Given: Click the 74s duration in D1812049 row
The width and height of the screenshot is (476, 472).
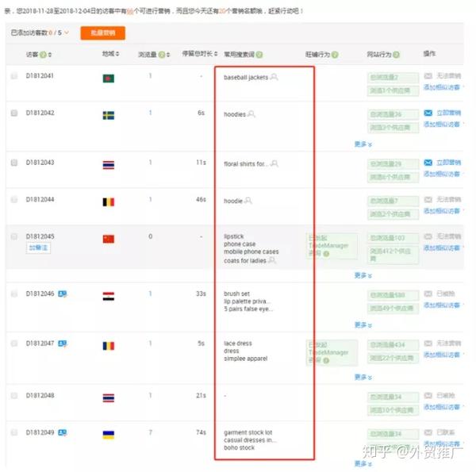Looking at the screenshot, I should 201,432.
